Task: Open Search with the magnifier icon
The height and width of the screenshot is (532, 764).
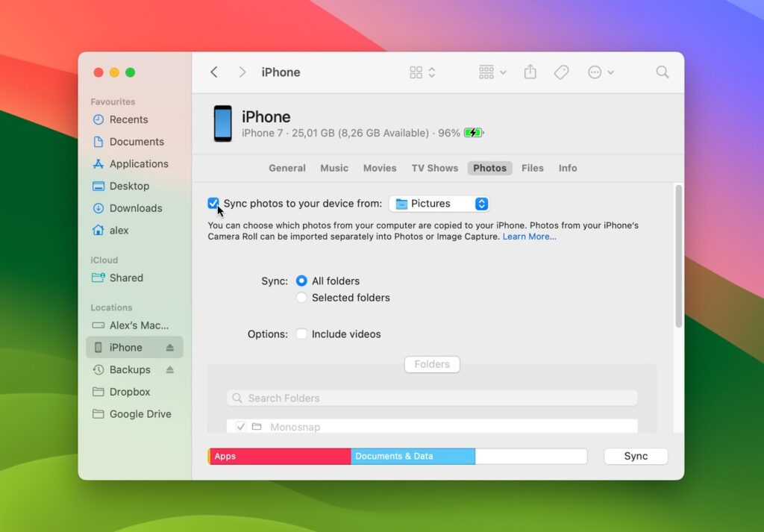Action: pyautogui.click(x=661, y=72)
